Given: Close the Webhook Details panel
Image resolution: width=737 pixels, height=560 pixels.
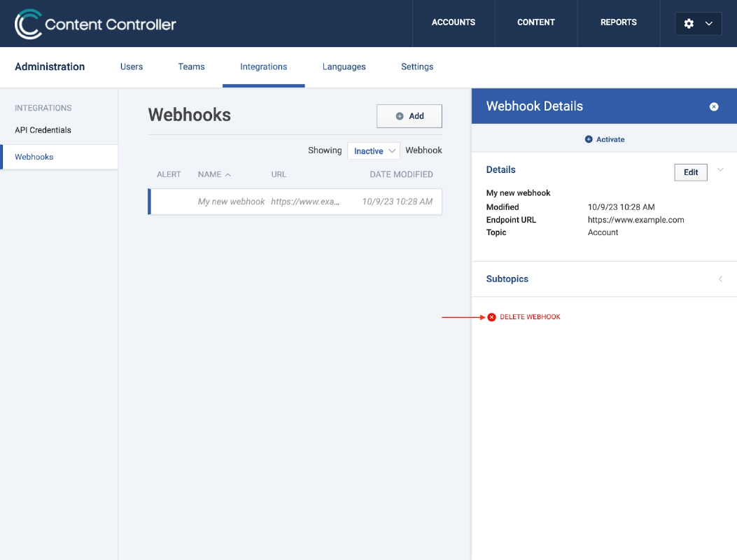Looking at the screenshot, I should [713, 106].
